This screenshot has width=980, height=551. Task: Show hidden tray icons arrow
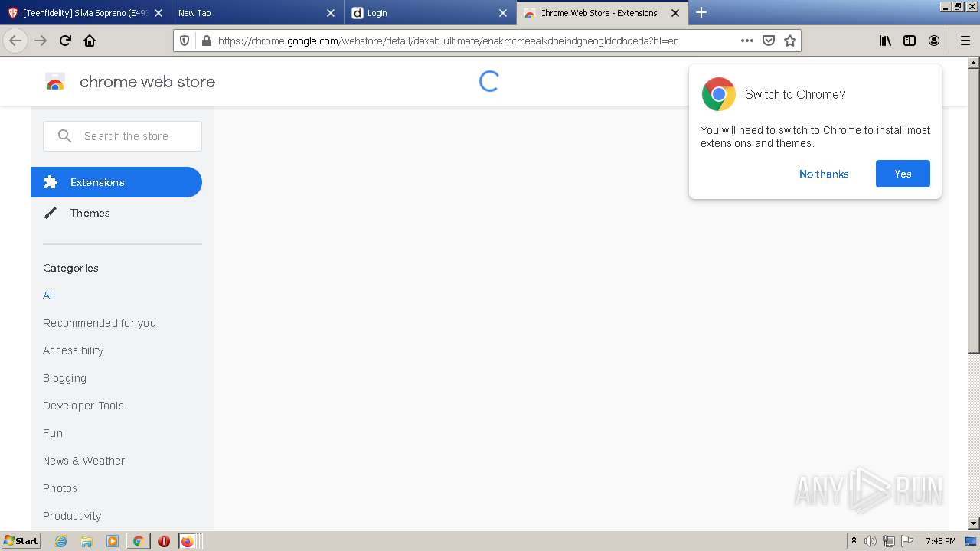pos(854,541)
